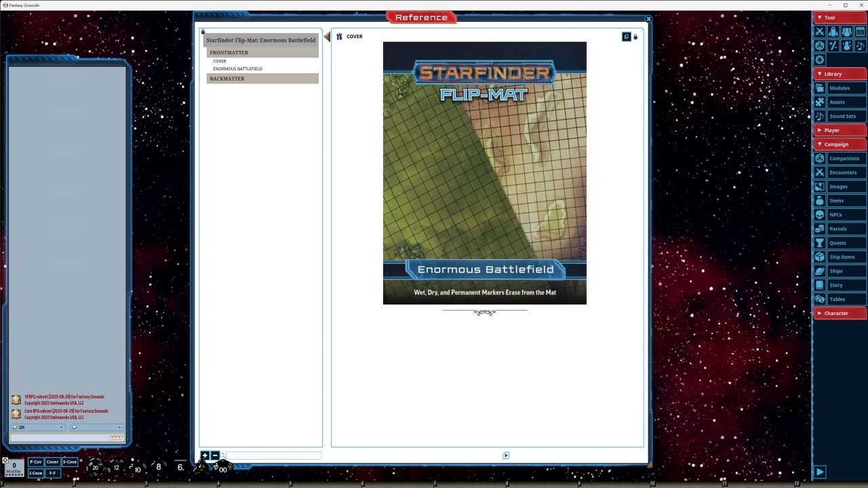Collapse the Tool section header
The image size is (868, 488).
tap(829, 18)
